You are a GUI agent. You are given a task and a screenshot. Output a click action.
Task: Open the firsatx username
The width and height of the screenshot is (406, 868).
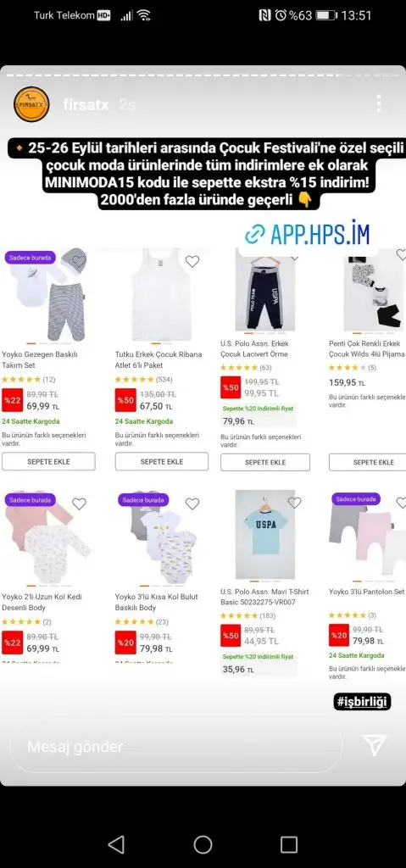click(86, 104)
